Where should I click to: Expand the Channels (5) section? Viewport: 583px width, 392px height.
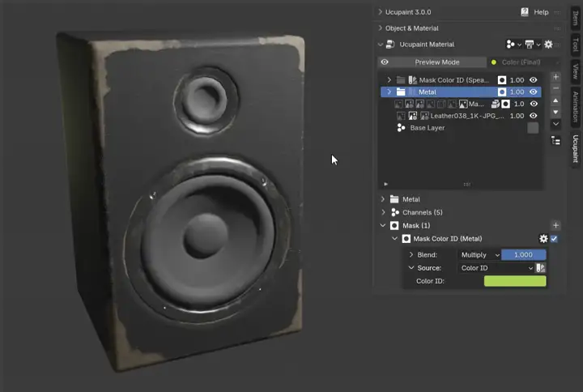383,212
